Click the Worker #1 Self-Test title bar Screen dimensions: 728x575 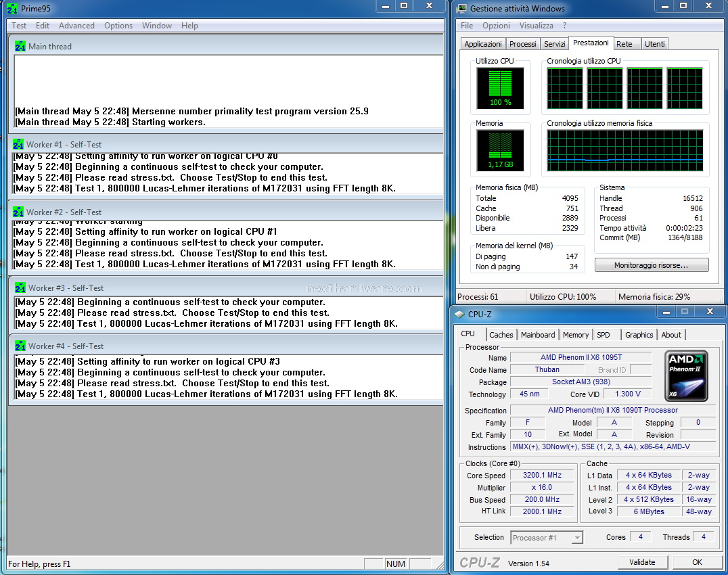point(226,144)
